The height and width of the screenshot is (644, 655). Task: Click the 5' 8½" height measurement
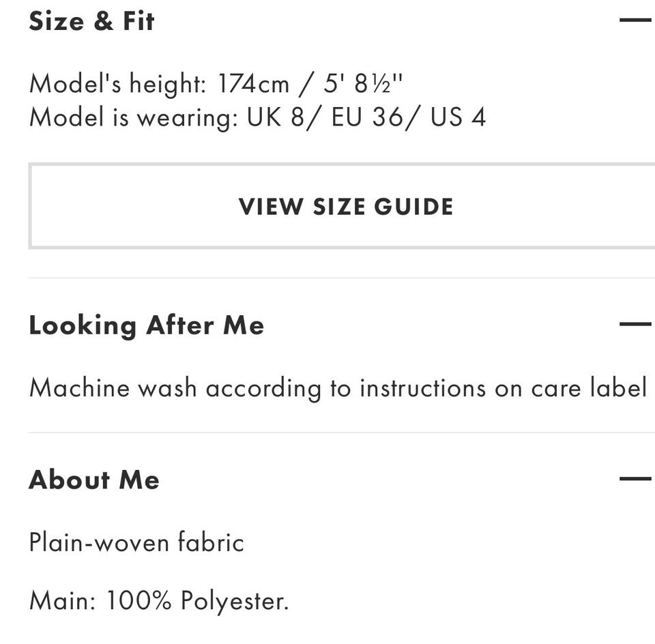pos(364,85)
